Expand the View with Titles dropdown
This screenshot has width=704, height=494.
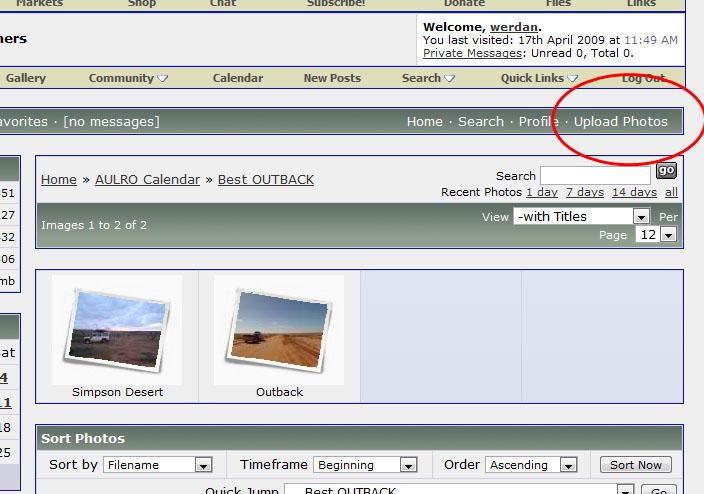coord(640,217)
